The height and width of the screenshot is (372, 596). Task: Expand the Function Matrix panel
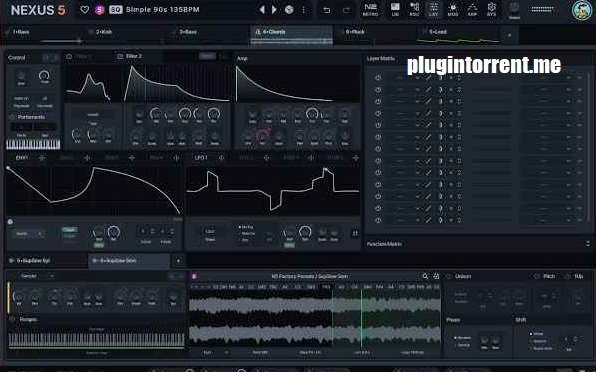(588, 244)
